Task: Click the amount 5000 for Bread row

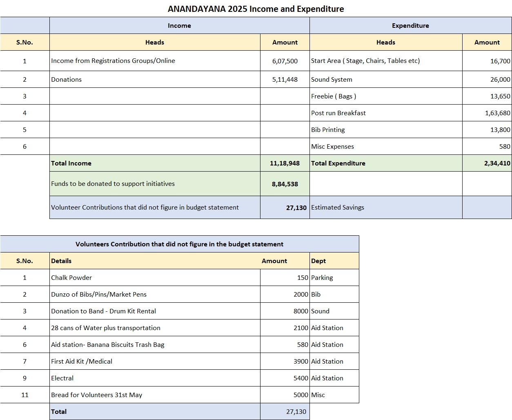Action: (285, 395)
